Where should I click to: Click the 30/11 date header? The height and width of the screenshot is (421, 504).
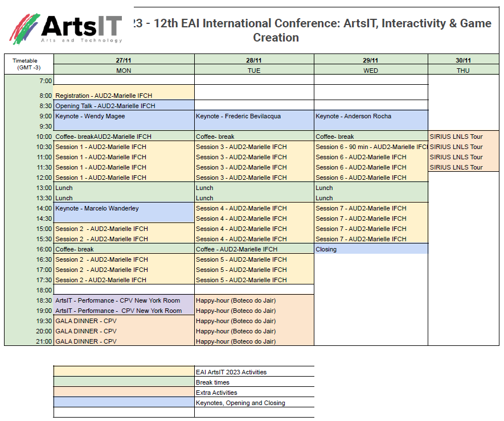(x=463, y=60)
